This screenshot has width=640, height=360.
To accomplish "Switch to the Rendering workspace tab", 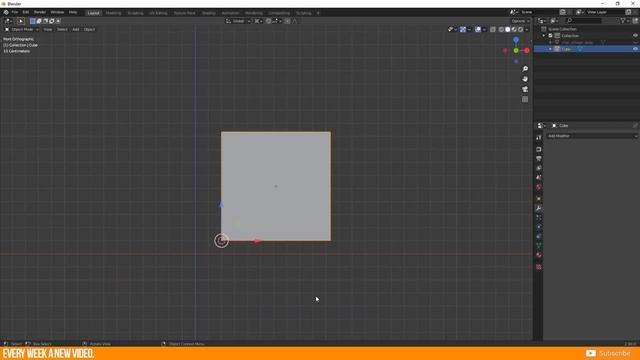I will point(254,13).
